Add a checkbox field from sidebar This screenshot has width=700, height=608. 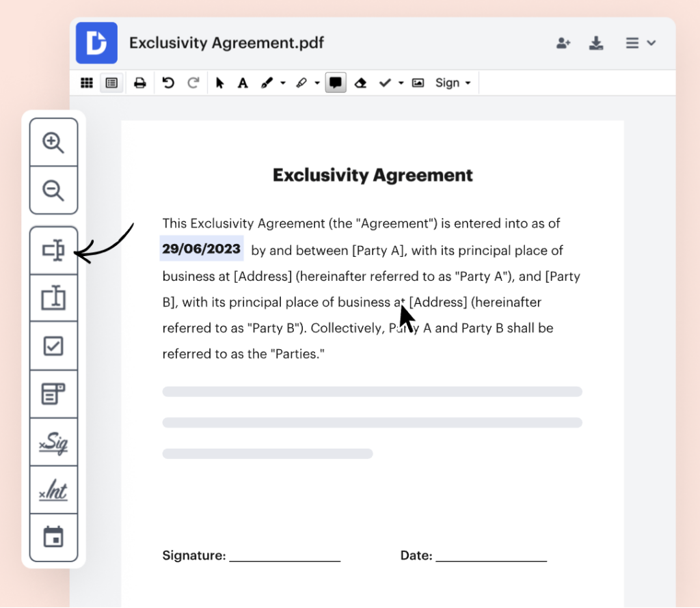[x=53, y=346]
